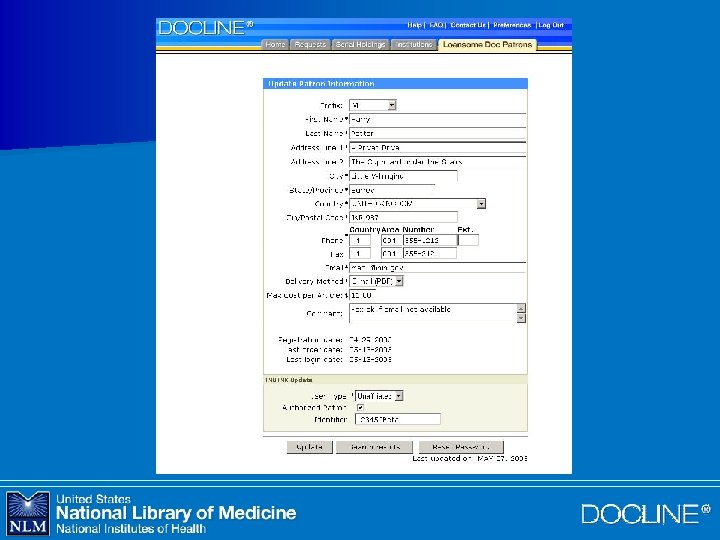Click the Fax area code field
720x540 pixels.
pyautogui.click(x=391, y=253)
